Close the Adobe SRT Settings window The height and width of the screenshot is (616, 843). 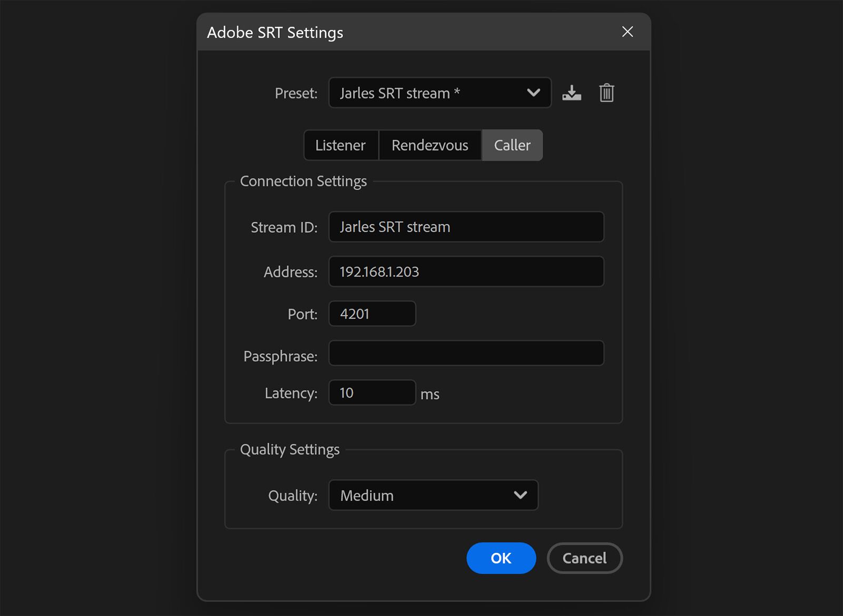627,32
